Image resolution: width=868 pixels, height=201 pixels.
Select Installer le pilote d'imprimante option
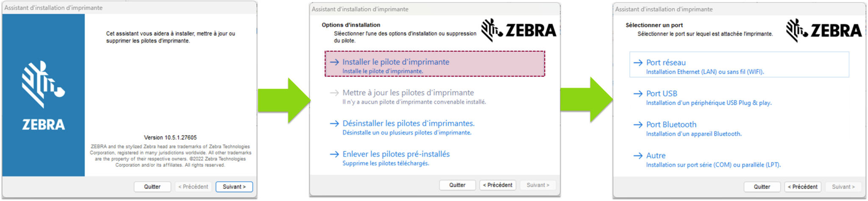pos(395,62)
